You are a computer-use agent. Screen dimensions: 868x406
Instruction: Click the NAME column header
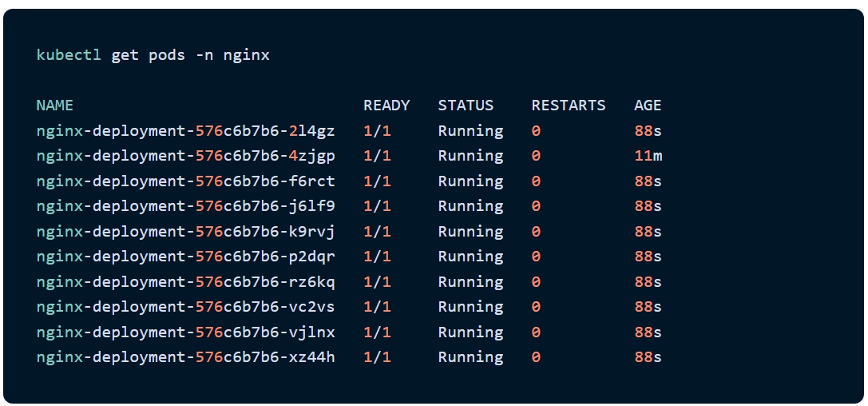pyautogui.click(x=54, y=105)
